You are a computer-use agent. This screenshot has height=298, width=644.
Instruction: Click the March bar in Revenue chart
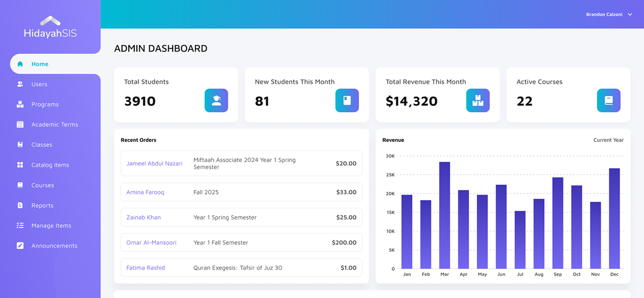(x=444, y=215)
